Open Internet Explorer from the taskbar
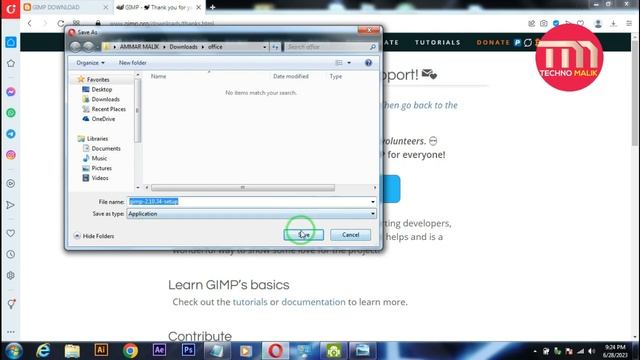The image size is (640, 360). pyautogui.click(x=43, y=351)
